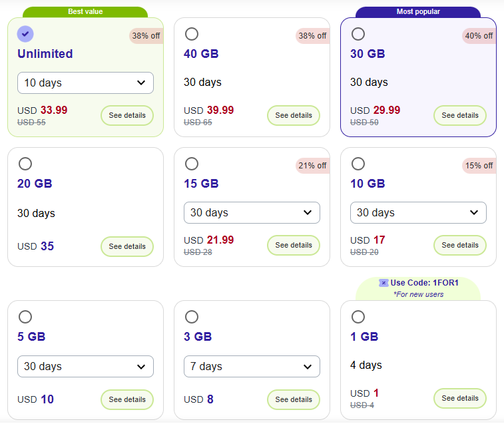See details for the Unlimited plan
Screen dimensions: 504x424
coord(127,116)
